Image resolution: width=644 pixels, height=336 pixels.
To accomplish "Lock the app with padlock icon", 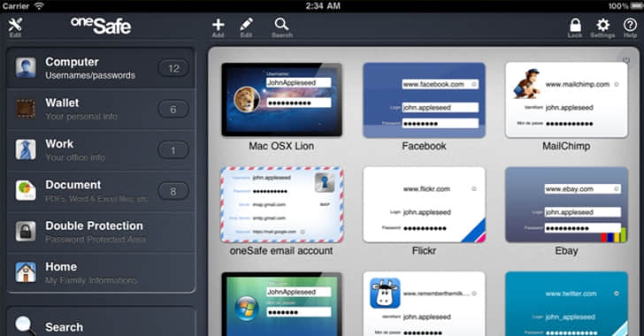I will click(575, 25).
